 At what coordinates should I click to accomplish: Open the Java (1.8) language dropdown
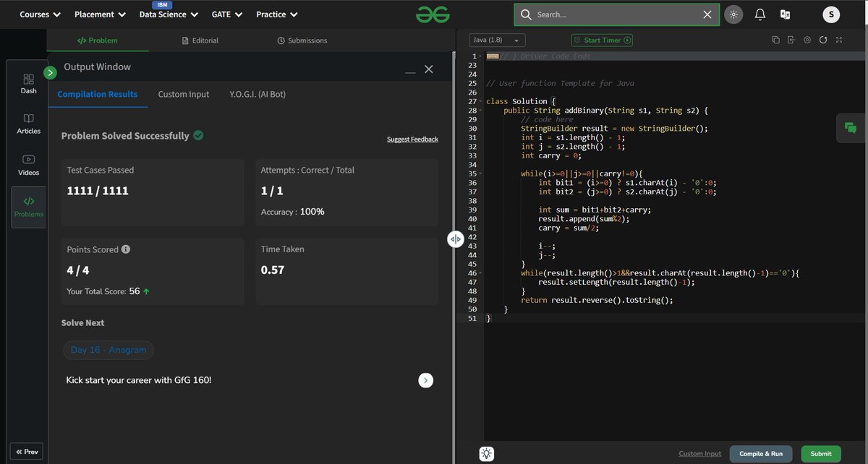pos(497,40)
